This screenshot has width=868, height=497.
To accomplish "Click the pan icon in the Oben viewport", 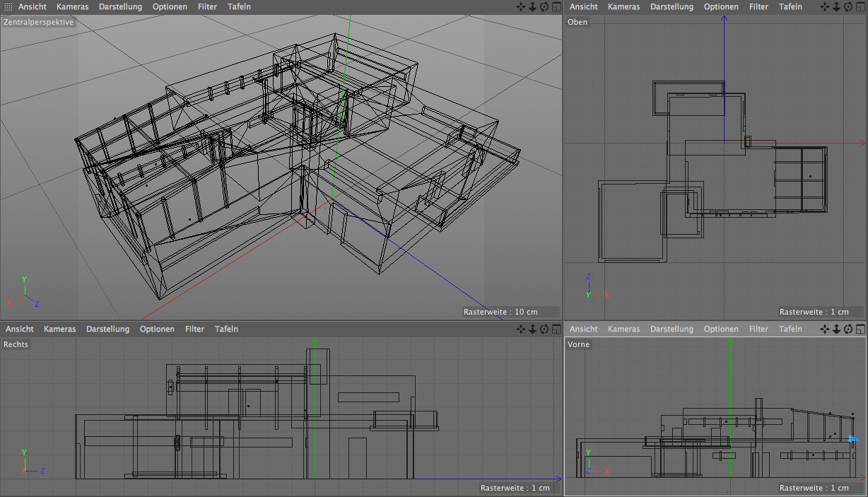I will [825, 7].
